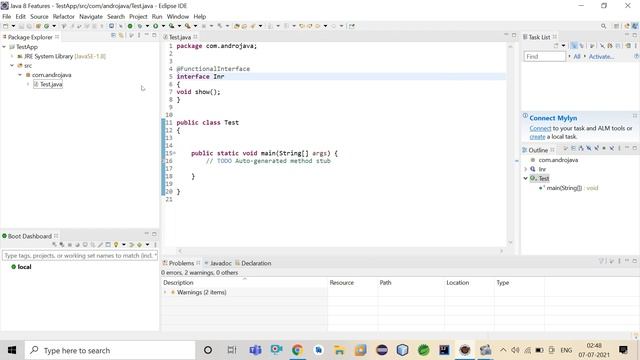Click the All filter link in Task List
The image size is (640, 360).
[x=577, y=56]
